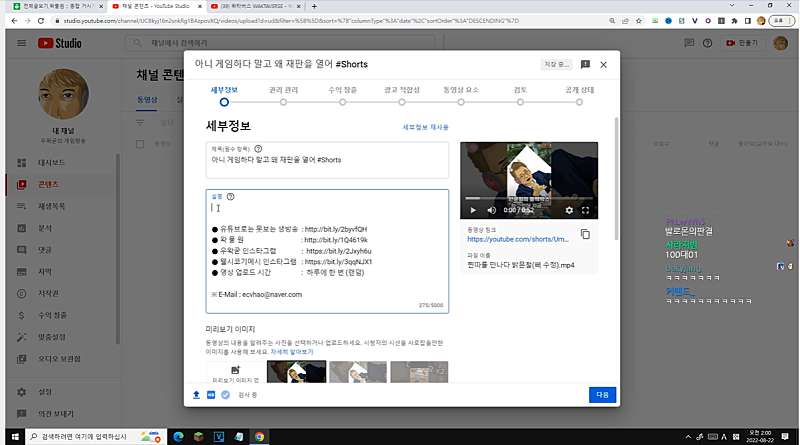The width and height of the screenshot is (800, 445).
Task: Select the first auto-generated thumbnail
Action: click(295, 373)
